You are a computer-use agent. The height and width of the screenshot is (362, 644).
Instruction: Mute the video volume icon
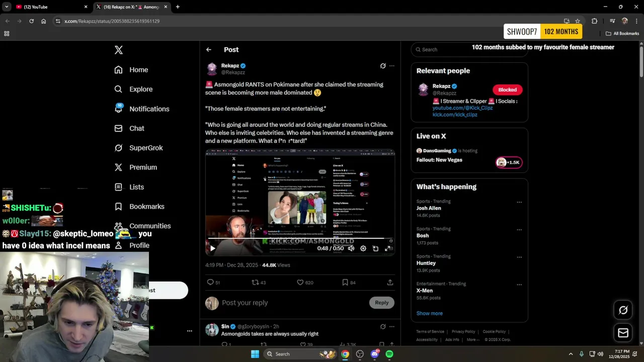pos(351,248)
